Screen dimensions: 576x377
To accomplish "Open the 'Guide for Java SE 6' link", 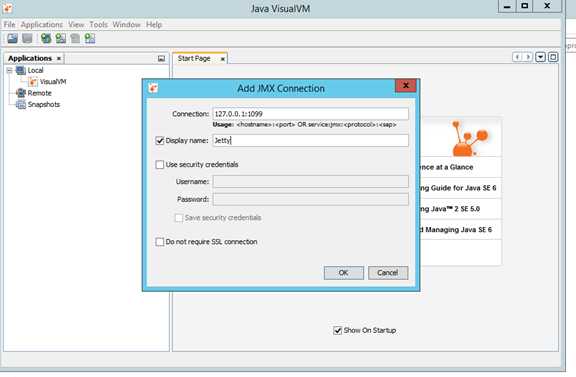I will tap(458, 188).
